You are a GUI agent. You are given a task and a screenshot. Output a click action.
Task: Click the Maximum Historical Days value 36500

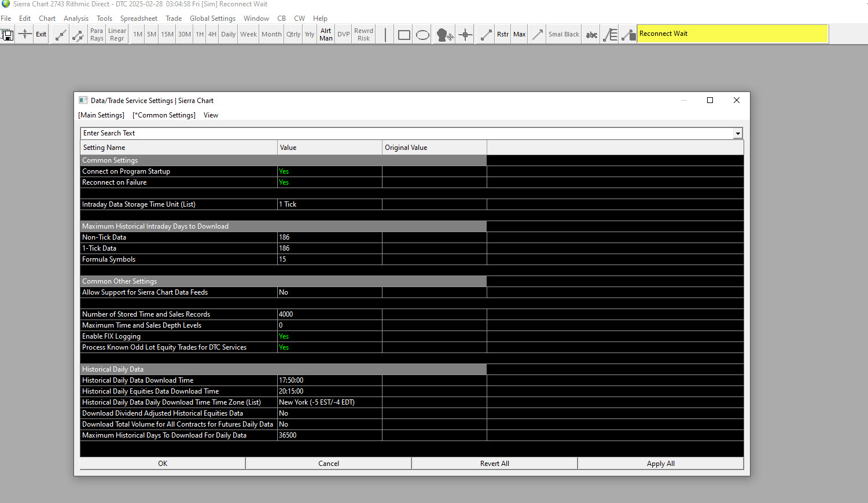[330, 435]
